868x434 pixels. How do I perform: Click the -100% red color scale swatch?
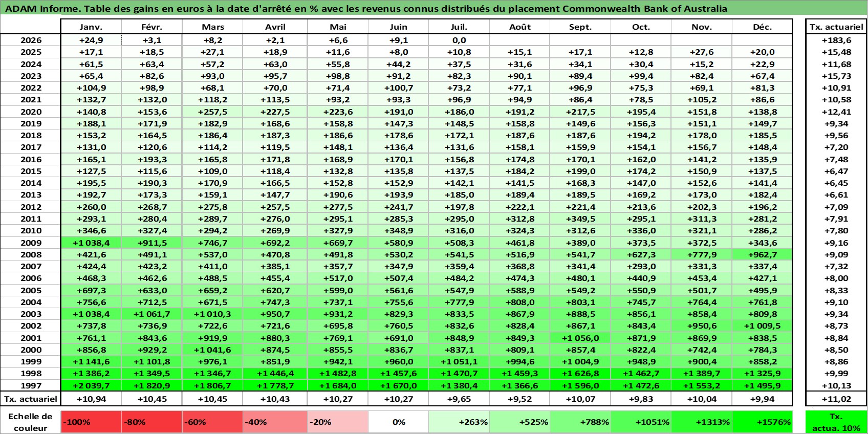point(91,422)
